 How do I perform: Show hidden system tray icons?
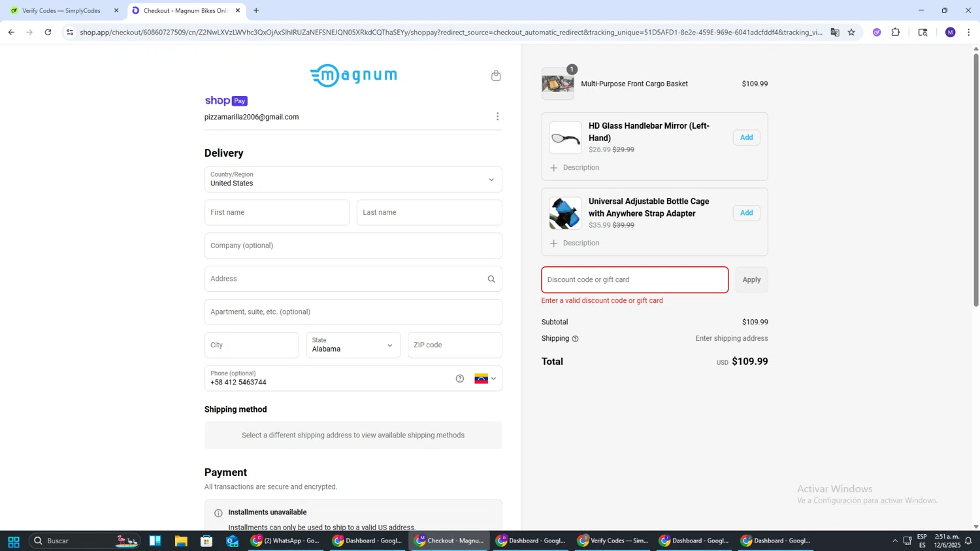pyautogui.click(x=894, y=541)
